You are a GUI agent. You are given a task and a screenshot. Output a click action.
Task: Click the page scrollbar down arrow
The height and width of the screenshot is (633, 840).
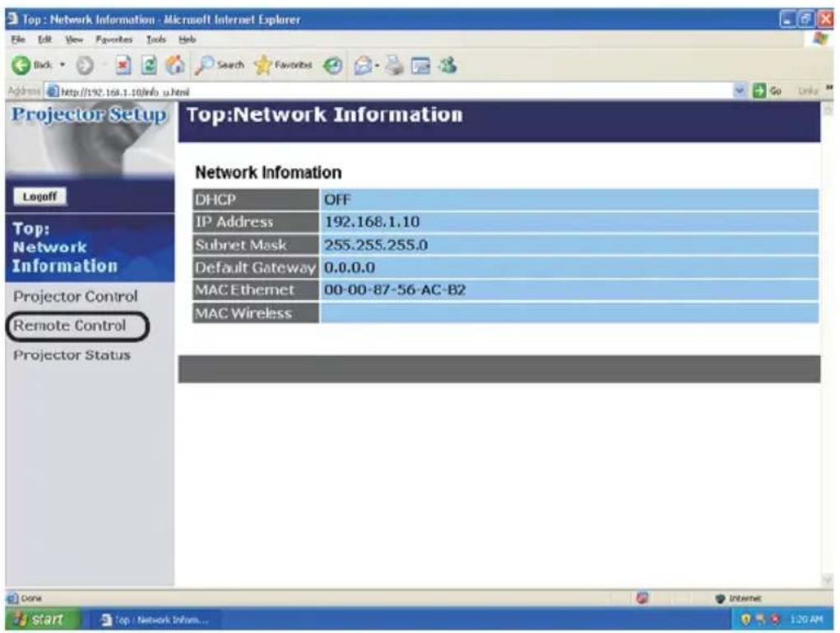coord(827,580)
